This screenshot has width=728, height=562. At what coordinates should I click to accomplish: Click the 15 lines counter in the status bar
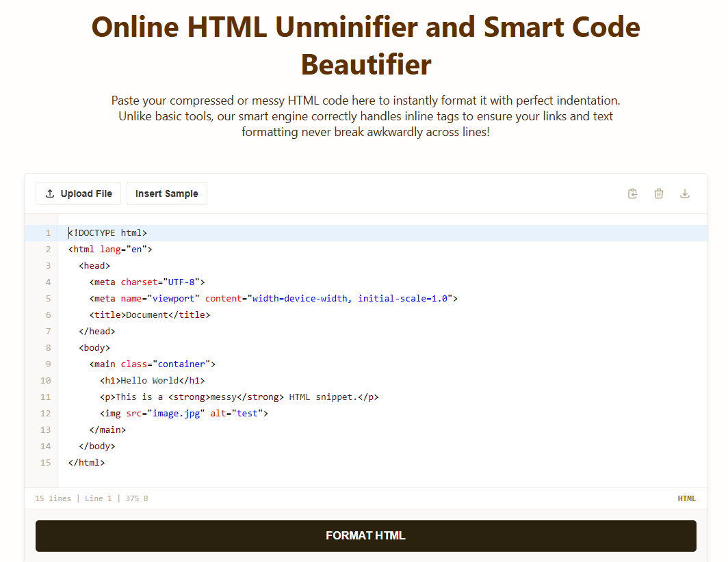pos(53,498)
